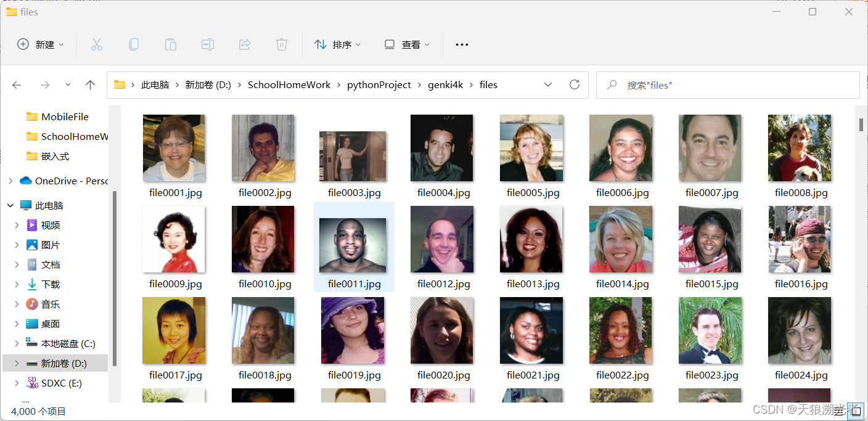Expand the 视频 tree node
Image resolution: width=868 pixels, height=421 pixels.
tap(17, 225)
